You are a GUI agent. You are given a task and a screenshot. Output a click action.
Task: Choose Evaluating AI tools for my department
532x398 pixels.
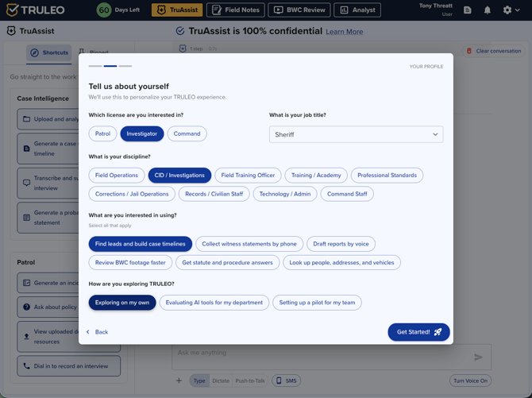214,303
